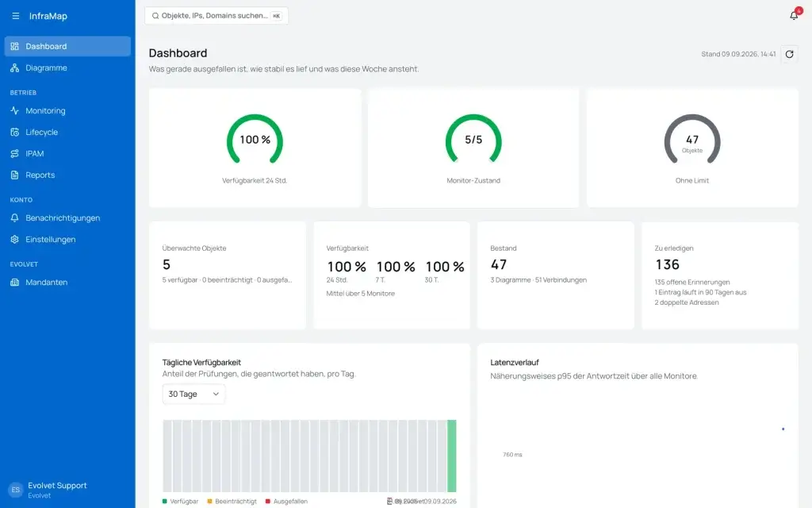Click the 'Tägliche Verfügbarkeit' heading
The width and height of the screenshot is (812, 508).
point(201,362)
